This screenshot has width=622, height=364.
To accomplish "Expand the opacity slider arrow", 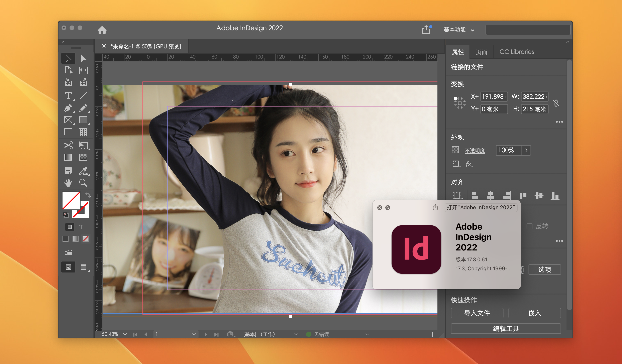I will (526, 150).
